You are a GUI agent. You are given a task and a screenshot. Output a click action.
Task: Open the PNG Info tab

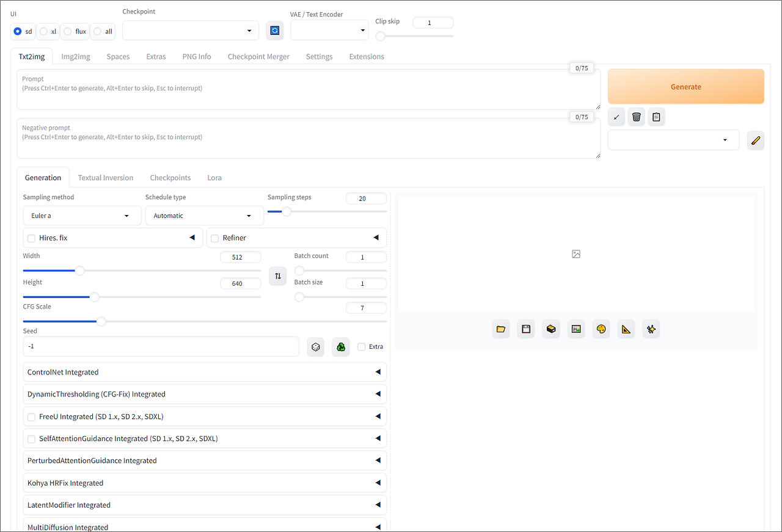coord(197,56)
